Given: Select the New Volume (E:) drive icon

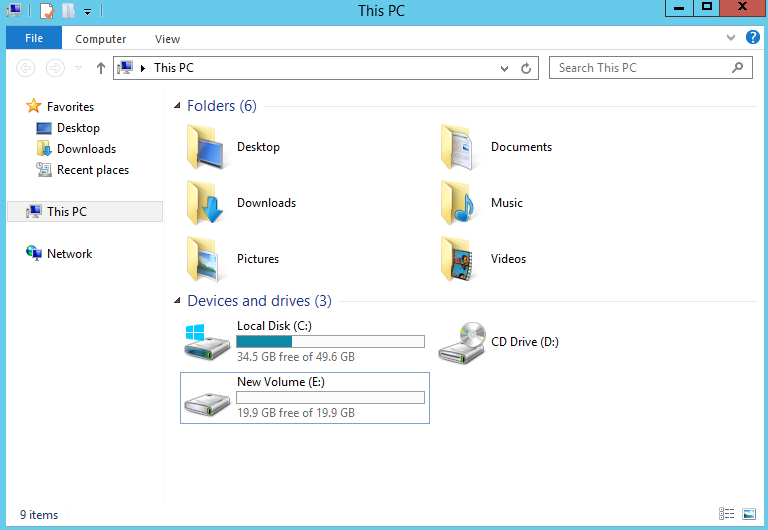Looking at the screenshot, I should click(x=207, y=404).
